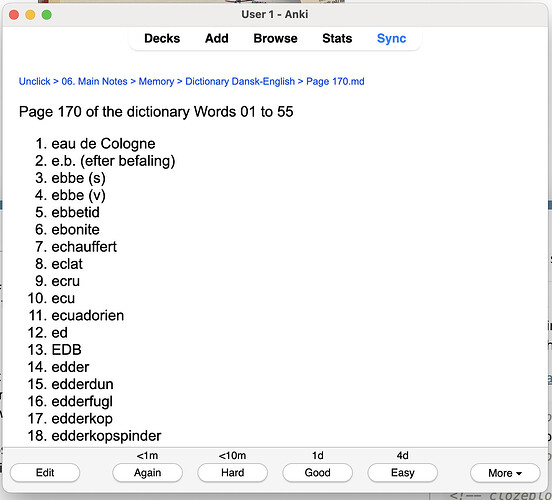This screenshot has height=500, width=552.
Task: Select list entry edderdun
Action: (x=82, y=385)
